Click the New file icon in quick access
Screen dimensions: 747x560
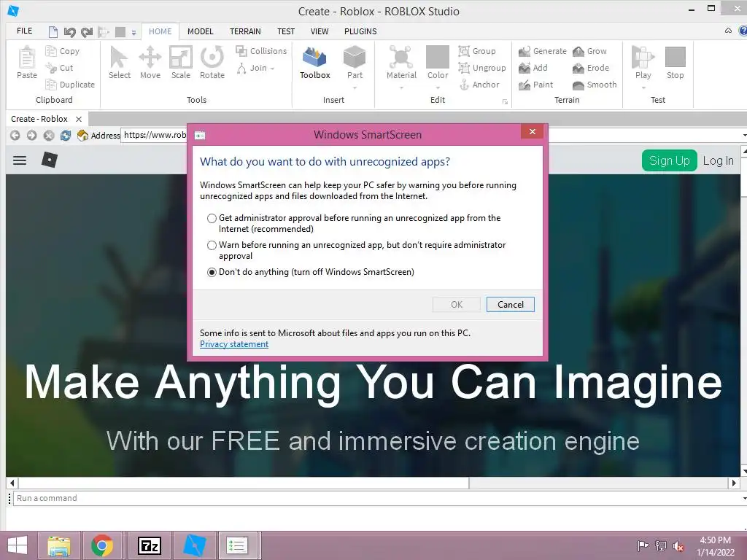click(53, 32)
